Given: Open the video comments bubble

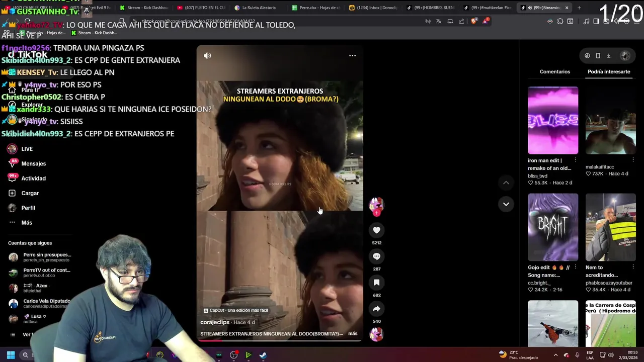Looking at the screenshot, I should click(376, 256).
